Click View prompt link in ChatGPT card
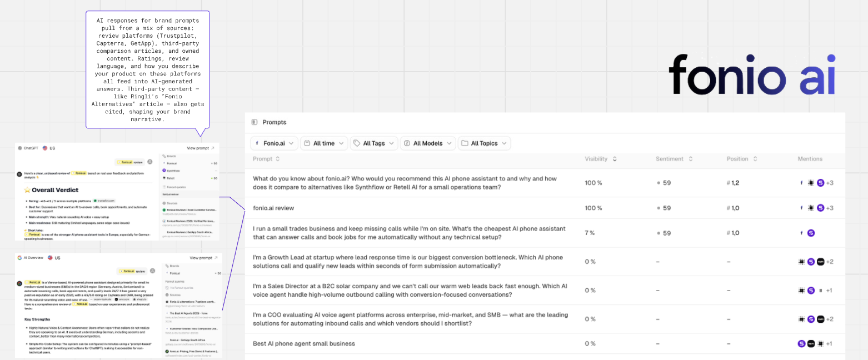This screenshot has height=360, width=868. [200, 148]
